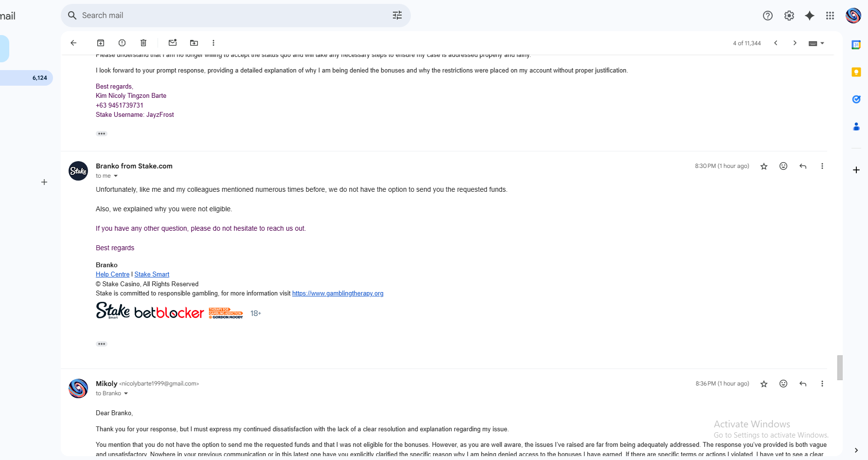Image resolution: width=868 pixels, height=460 pixels.
Task: Click Stake sender avatar
Action: (78, 171)
